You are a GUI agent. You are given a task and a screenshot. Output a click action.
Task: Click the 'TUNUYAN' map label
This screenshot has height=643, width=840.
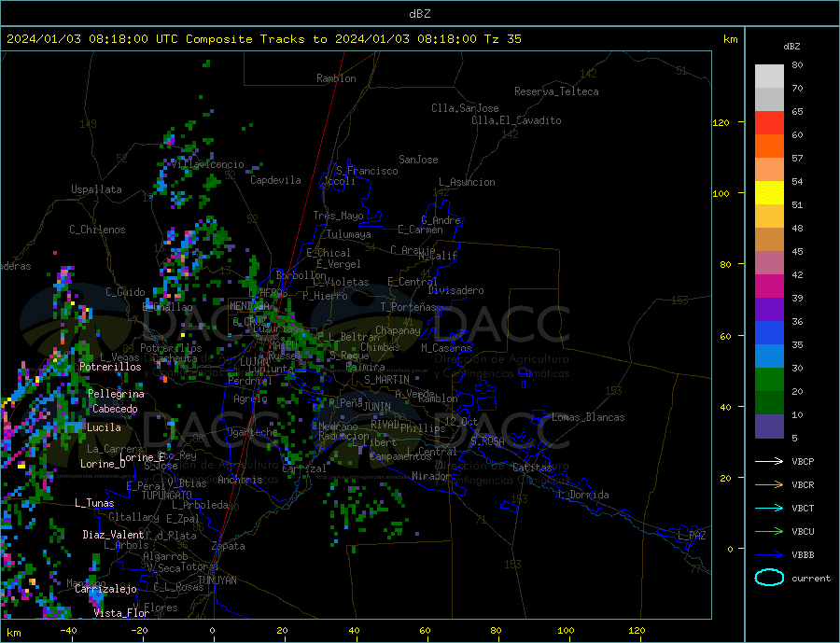(x=217, y=580)
